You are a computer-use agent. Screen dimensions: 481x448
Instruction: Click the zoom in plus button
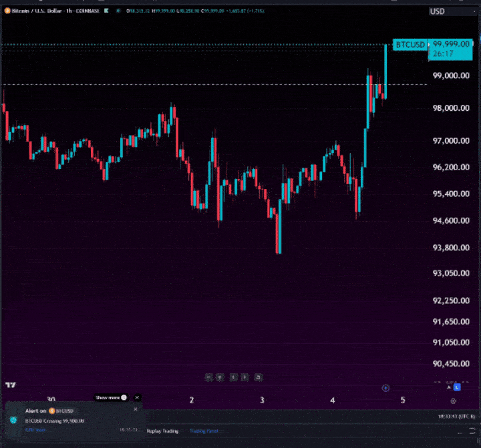tap(219, 377)
